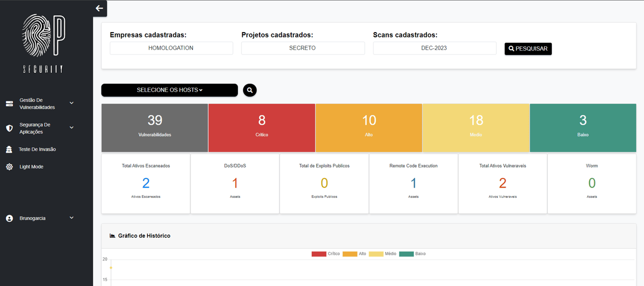Viewport: 644px width, 286px height.
Task: Click the Gestão De Vulnerabilidades server icon
Action: pos(9,104)
